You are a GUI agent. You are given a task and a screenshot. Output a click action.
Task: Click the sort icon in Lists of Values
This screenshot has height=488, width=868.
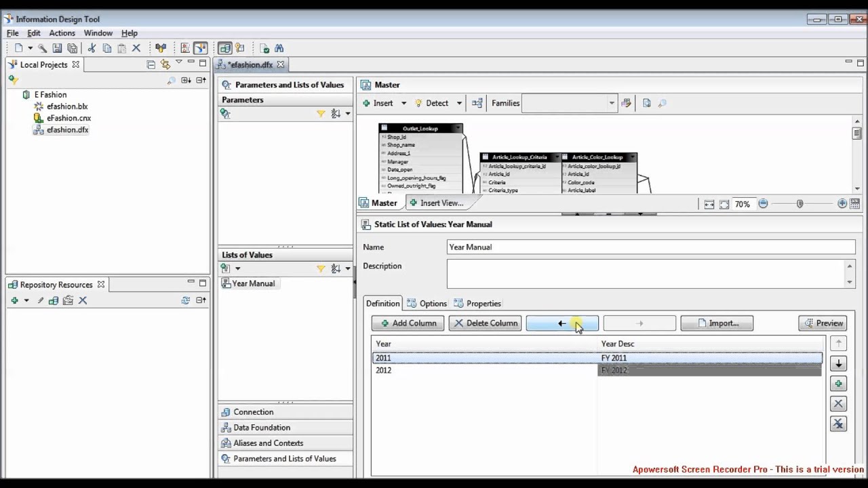(336, 269)
